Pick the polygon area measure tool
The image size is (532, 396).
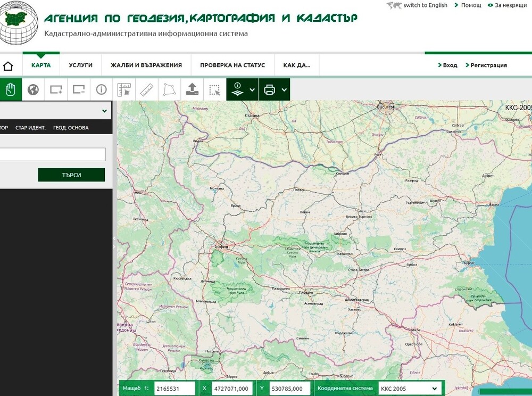169,89
